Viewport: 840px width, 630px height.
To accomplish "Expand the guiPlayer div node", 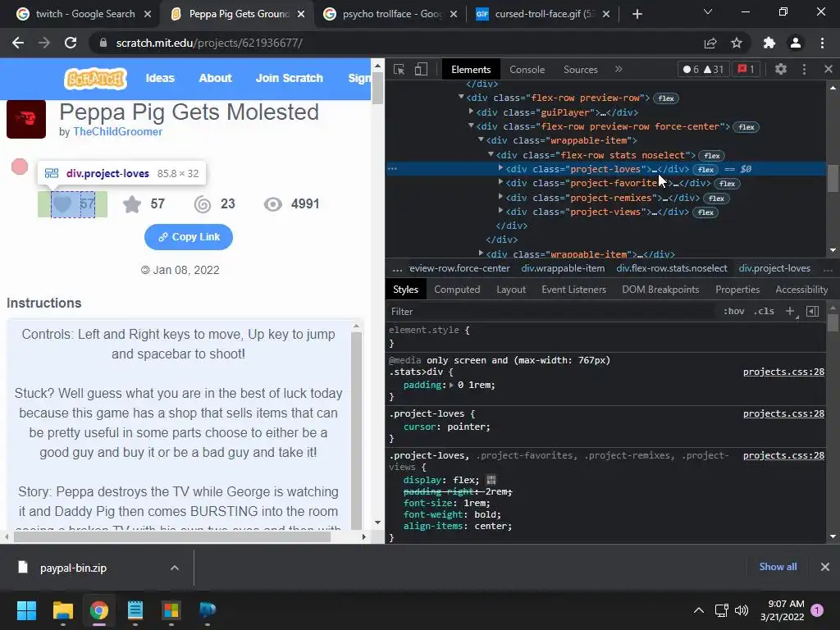I will [x=471, y=112].
